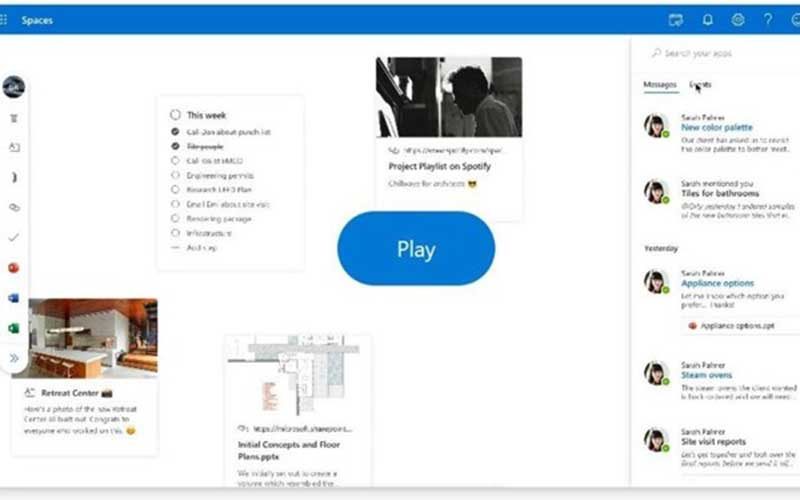The width and height of the screenshot is (800, 500).
Task: Add a PowerPoint file from left toolbar
Action: 14,267
